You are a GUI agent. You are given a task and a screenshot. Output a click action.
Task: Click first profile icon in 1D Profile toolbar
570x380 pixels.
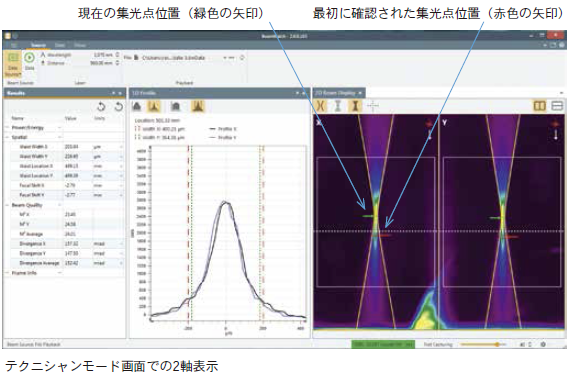pos(137,107)
